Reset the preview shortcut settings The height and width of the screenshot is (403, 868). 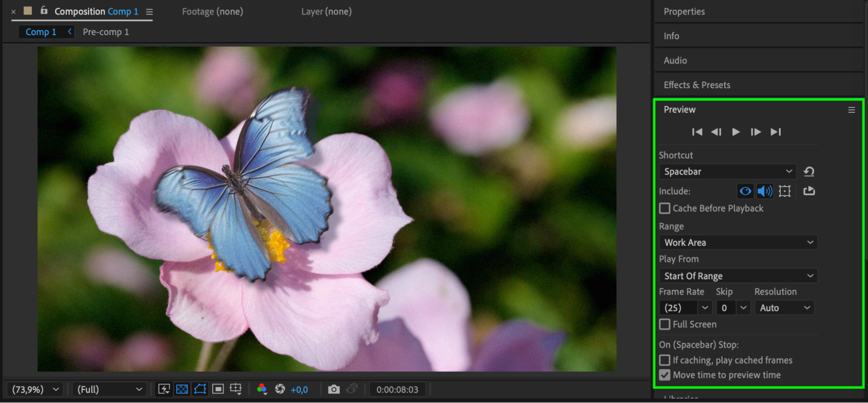coord(809,172)
